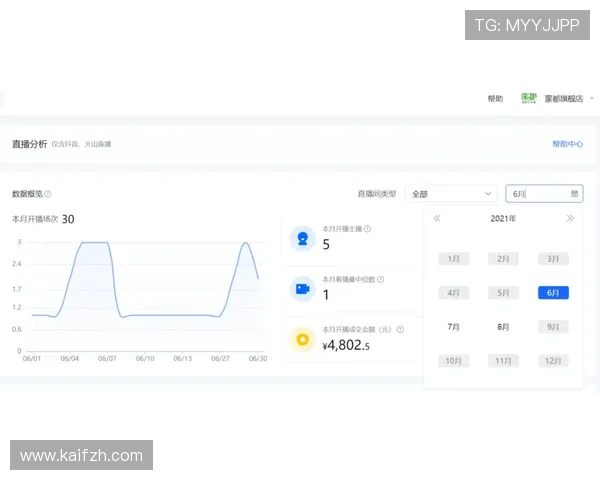600x480 pixels.
Task: Select 8月 in the month picker
Action: pos(503,327)
